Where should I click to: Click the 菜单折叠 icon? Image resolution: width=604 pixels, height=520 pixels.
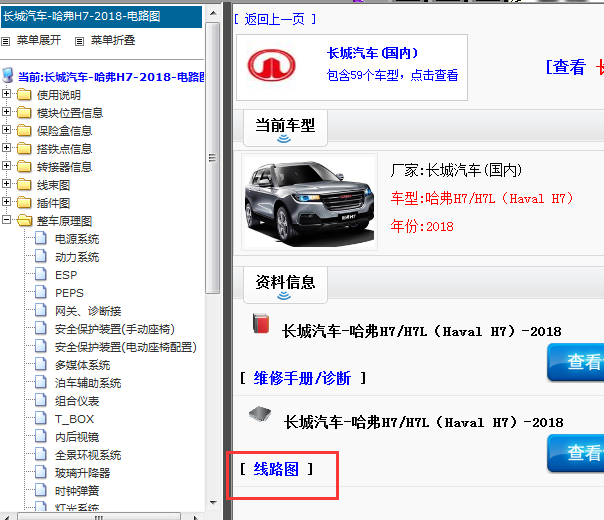coord(79,41)
